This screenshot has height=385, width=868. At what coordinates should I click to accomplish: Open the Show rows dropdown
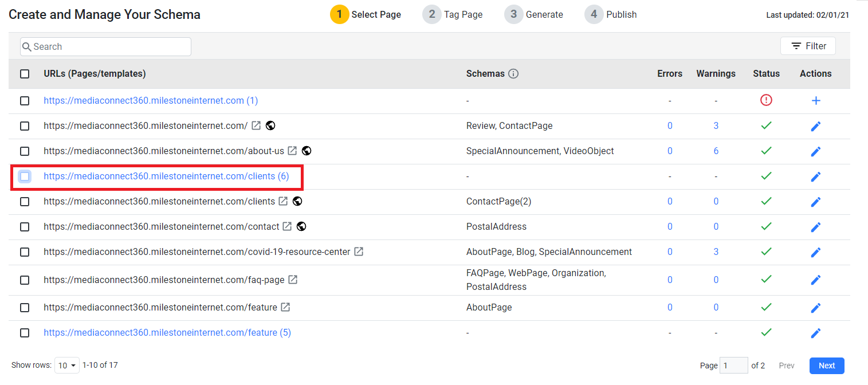[67, 365]
